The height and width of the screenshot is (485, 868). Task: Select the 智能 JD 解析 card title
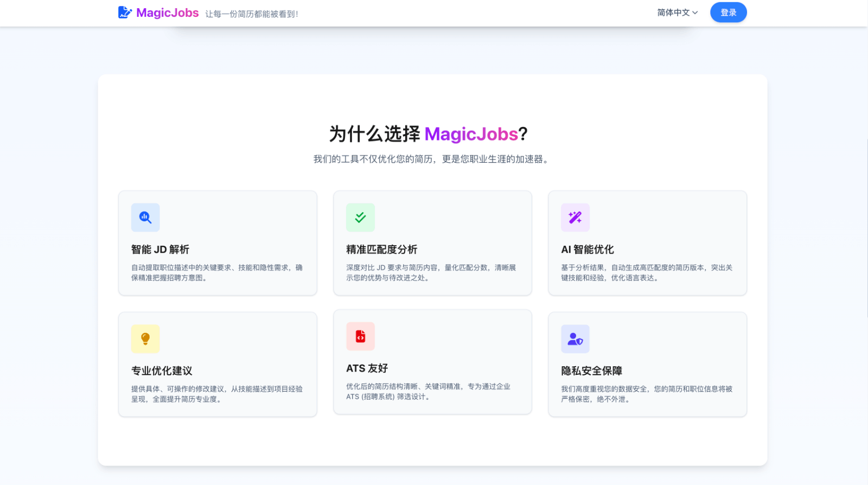(160, 250)
